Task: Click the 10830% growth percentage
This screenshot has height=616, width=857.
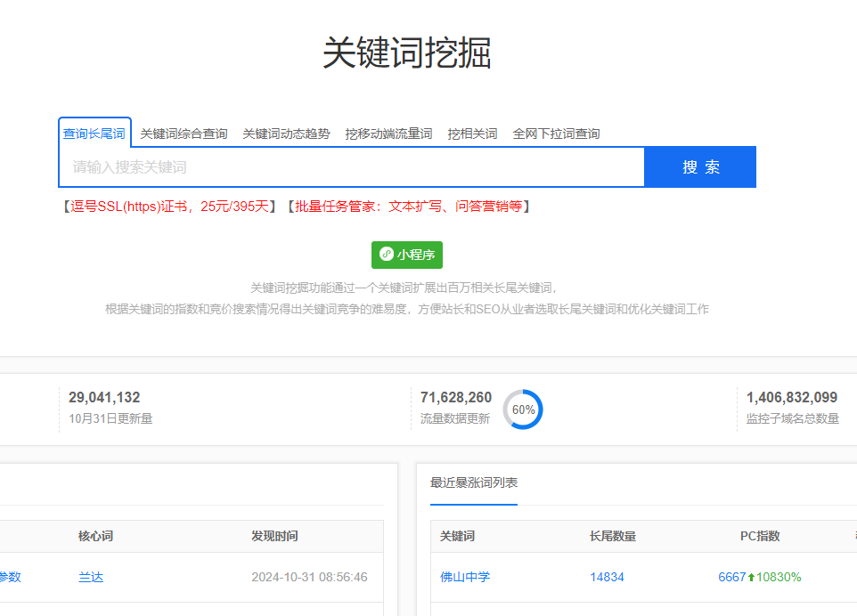Action: [779, 577]
